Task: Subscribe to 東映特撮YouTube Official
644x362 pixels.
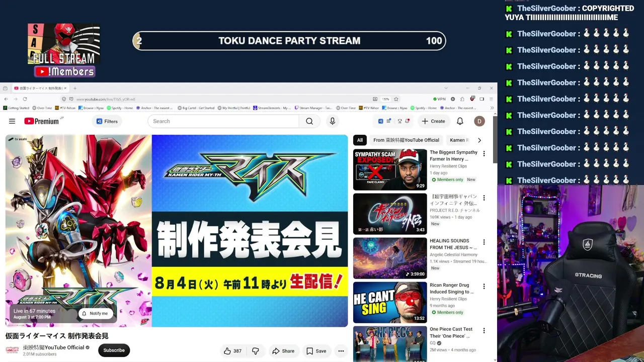Action: tap(114, 350)
